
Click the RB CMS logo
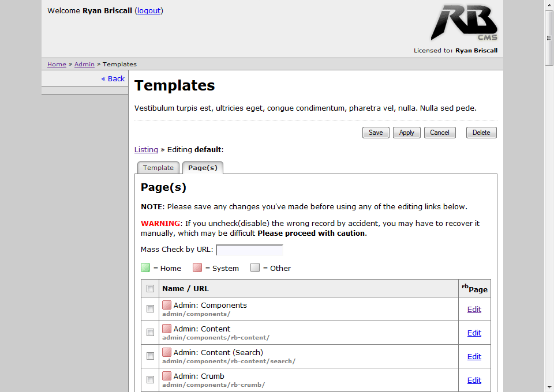point(463,23)
